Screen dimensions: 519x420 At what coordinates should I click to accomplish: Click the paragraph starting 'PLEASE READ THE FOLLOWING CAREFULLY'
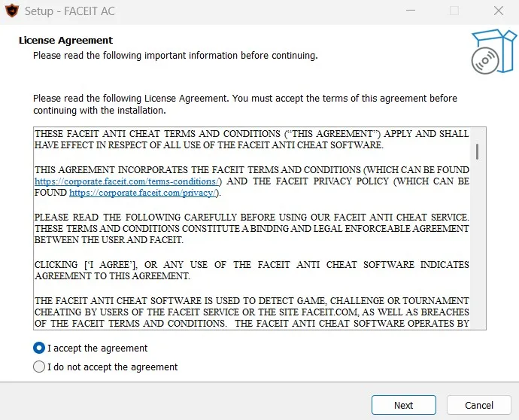(251, 229)
